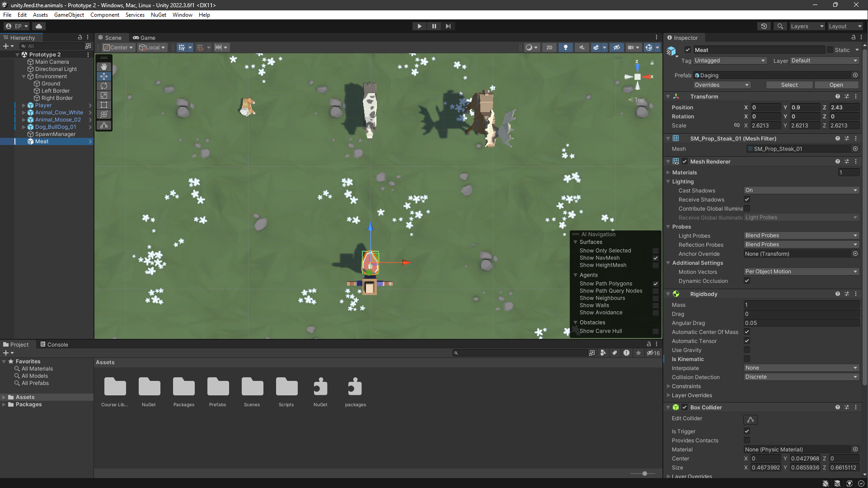The image size is (868, 488).
Task: Click the prefab Open button
Action: point(835,85)
